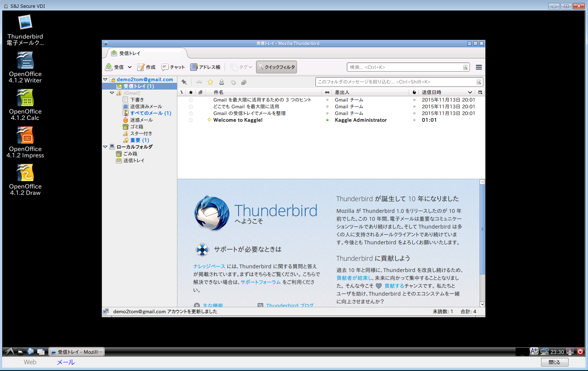Toggle the starred-messages filter star icon
This screenshot has height=371, width=588.
click(210, 82)
